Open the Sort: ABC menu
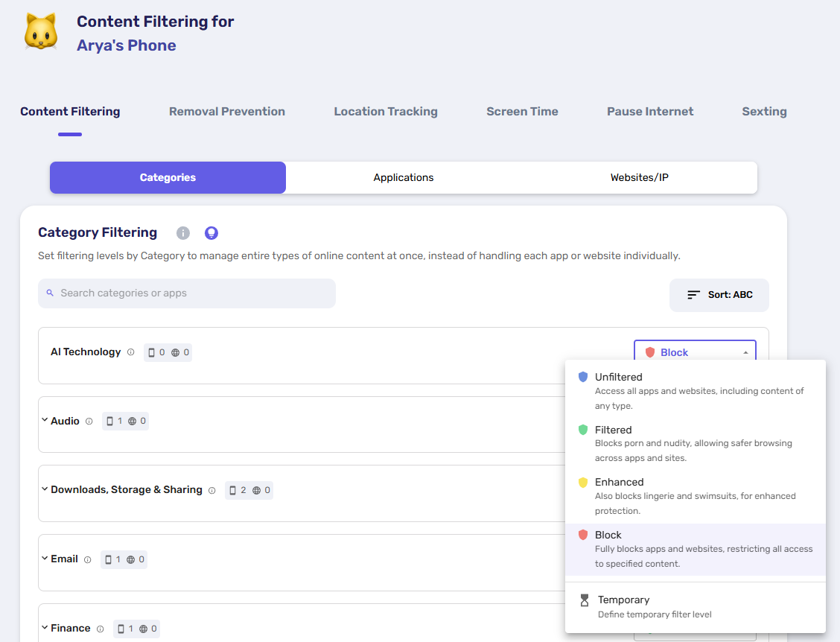The width and height of the screenshot is (840, 642). coord(719,295)
